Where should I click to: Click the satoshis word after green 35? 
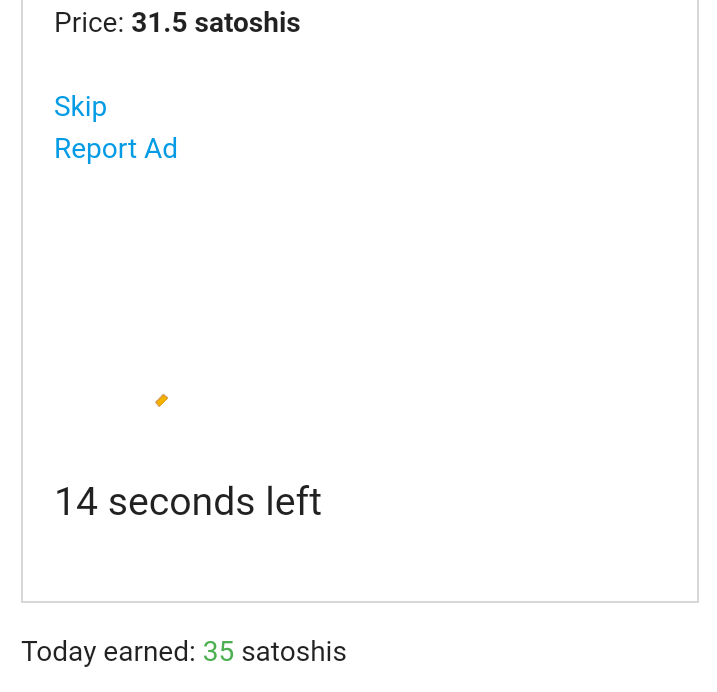pos(294,652)
